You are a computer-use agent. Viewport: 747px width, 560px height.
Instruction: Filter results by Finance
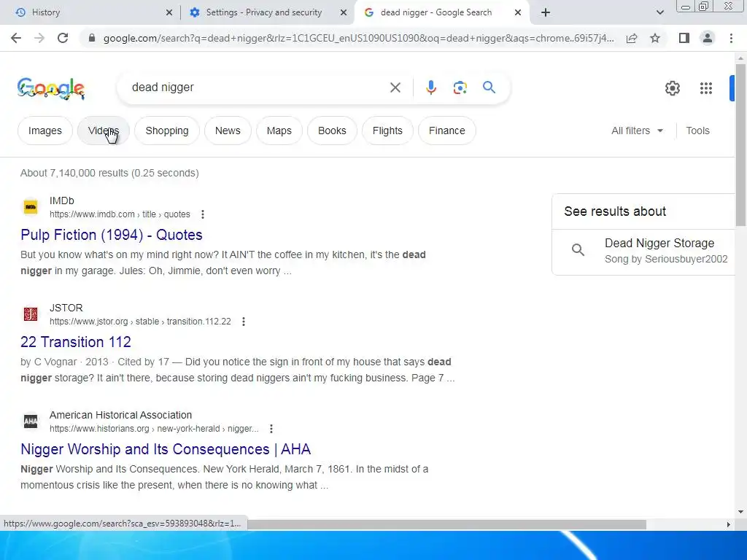point(447,131)
